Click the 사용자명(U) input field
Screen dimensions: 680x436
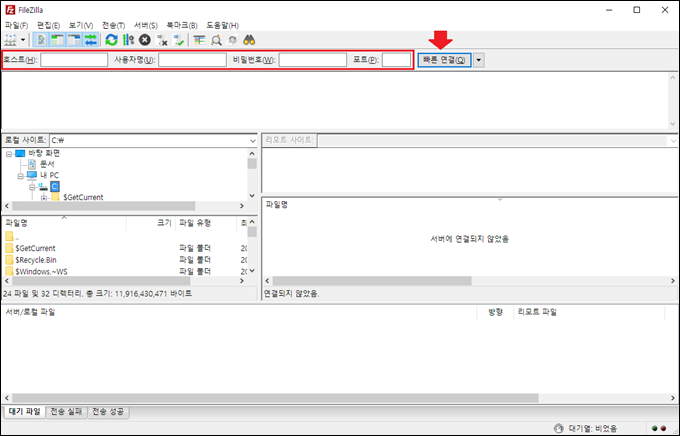pos(192,60)
